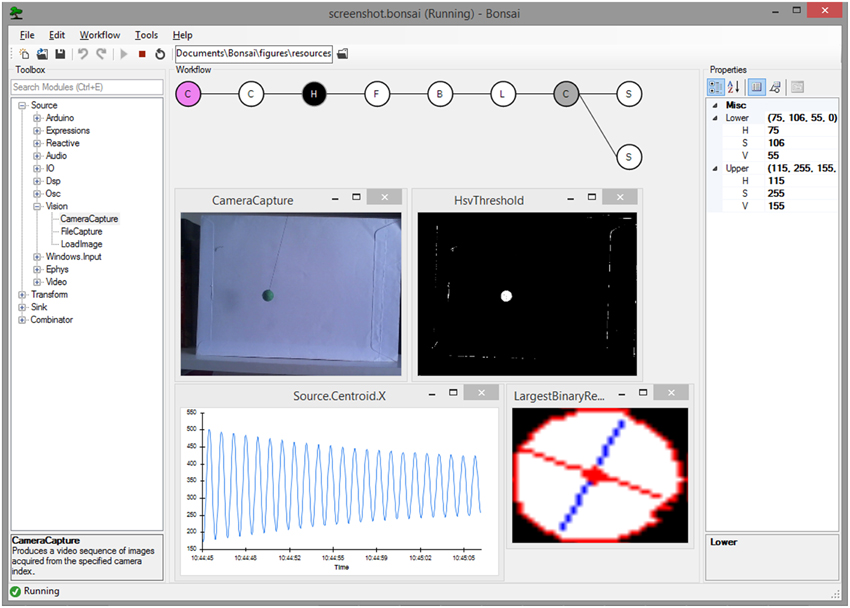Image resolution: width=850 pixels, height=608 pixels.
Task: Open the Tools menu
Action: [x=146, y=34]
